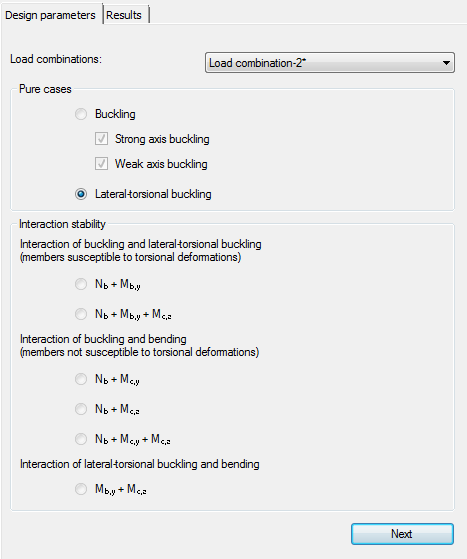Click the Load combinations label text
This screenshot has width=467, height=559.
[56, 59]
